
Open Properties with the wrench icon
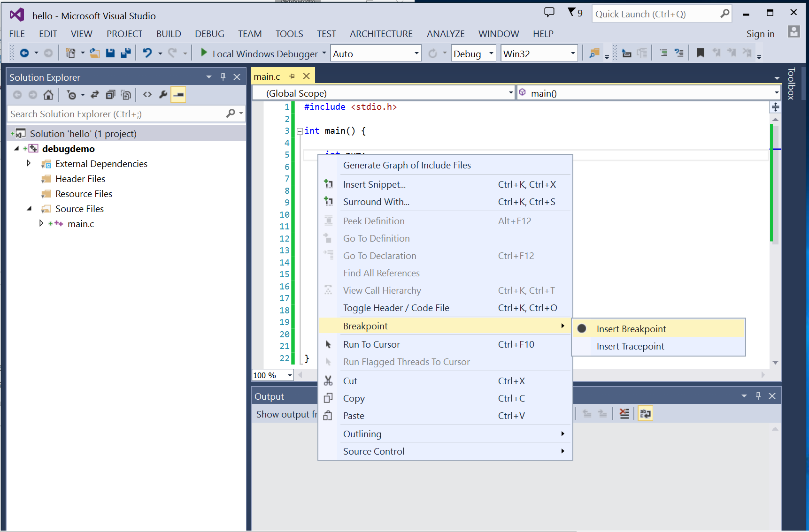click(163, 94)
